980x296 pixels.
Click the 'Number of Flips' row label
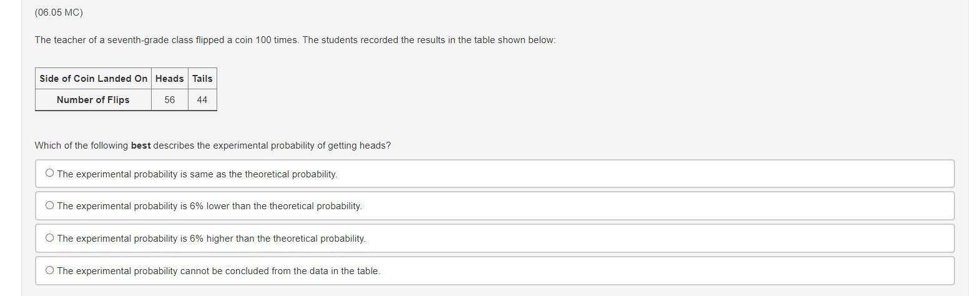(x=93, y=100)
